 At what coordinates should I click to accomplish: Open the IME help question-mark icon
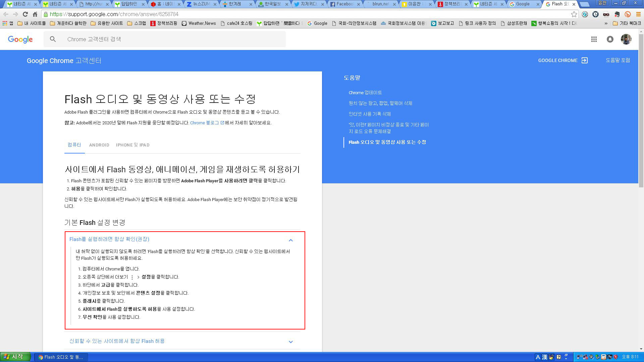click(559, 357)
